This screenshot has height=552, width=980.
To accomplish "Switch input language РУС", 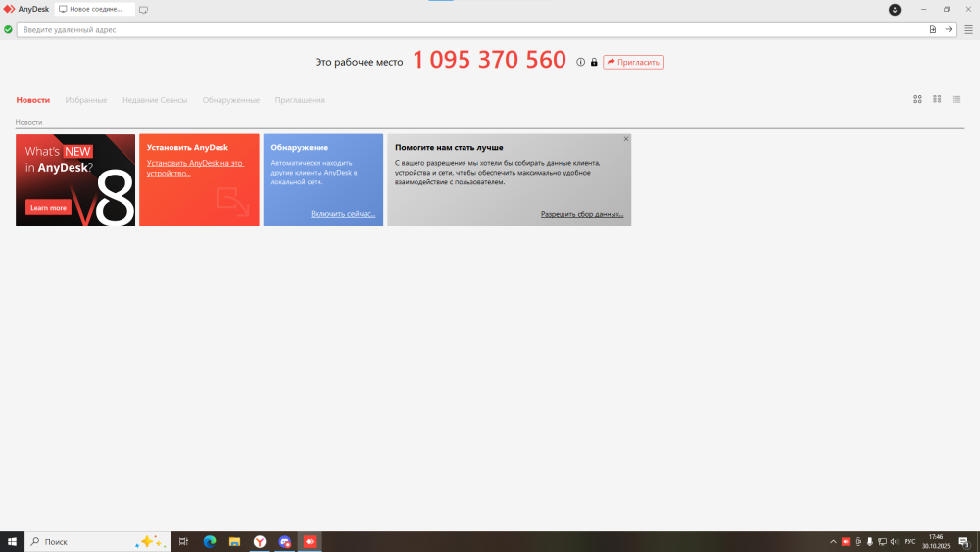I will point(910,542).
